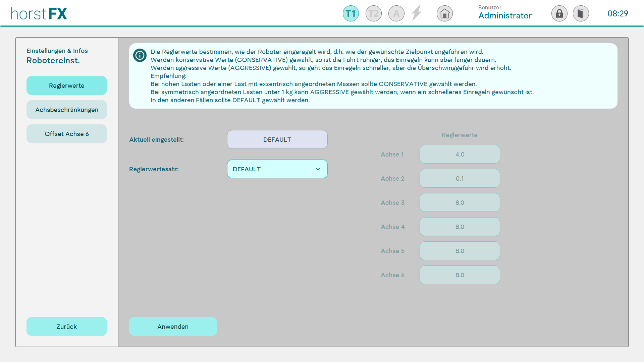Image resolution: width=644 pixels, height=362 pixels.
Task: Activate automatic mode A button
Action: 396,14
